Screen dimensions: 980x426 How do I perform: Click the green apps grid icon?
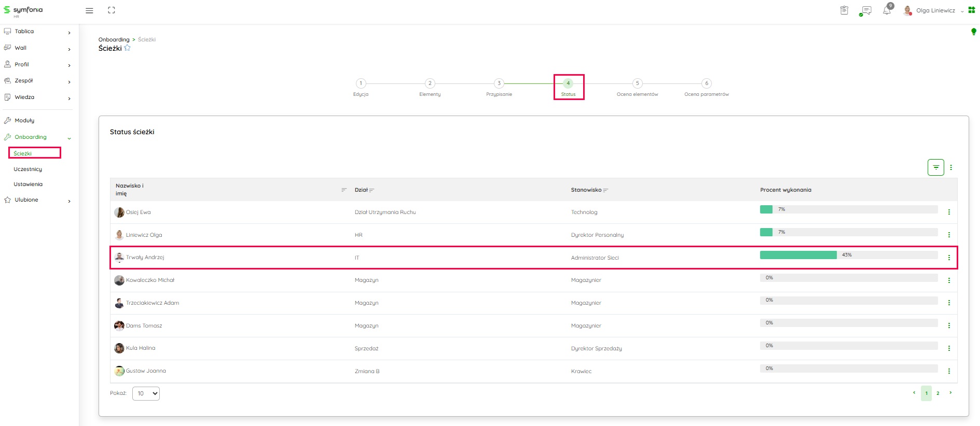click(972, 10)
